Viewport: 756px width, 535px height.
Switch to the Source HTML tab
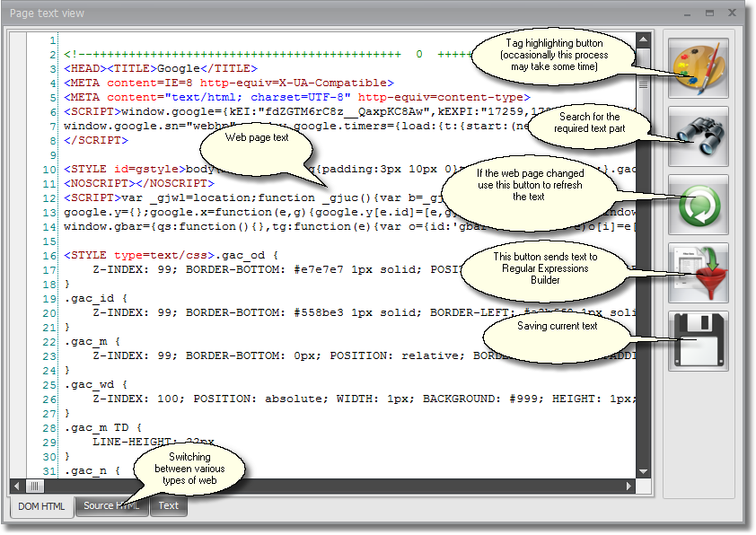pos(110,505)
